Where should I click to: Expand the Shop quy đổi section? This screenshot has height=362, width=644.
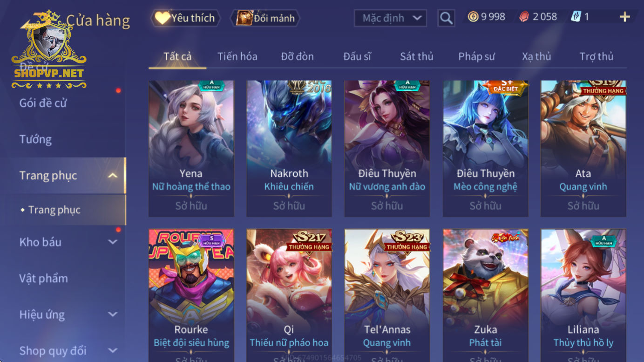pos(113,351)
